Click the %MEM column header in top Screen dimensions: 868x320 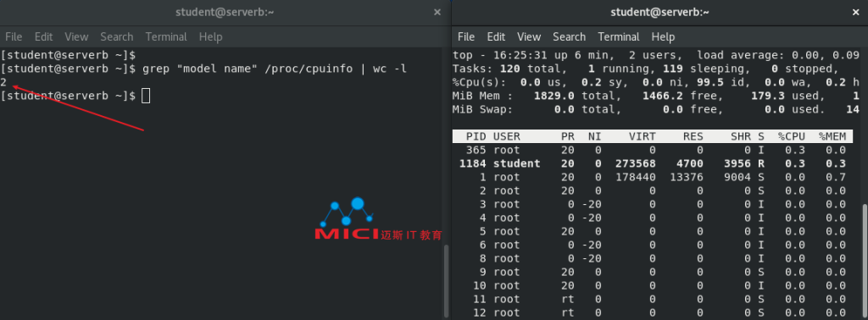[832, 136]
